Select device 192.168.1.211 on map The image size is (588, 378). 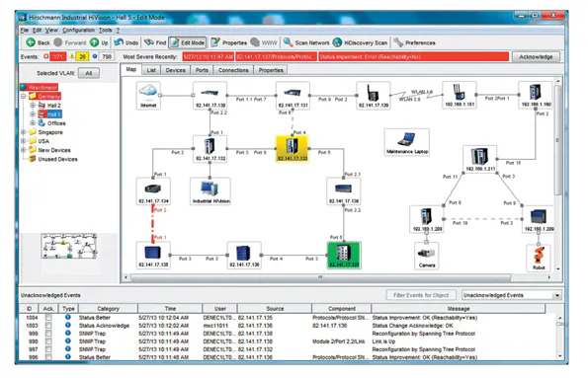[480, 159]
